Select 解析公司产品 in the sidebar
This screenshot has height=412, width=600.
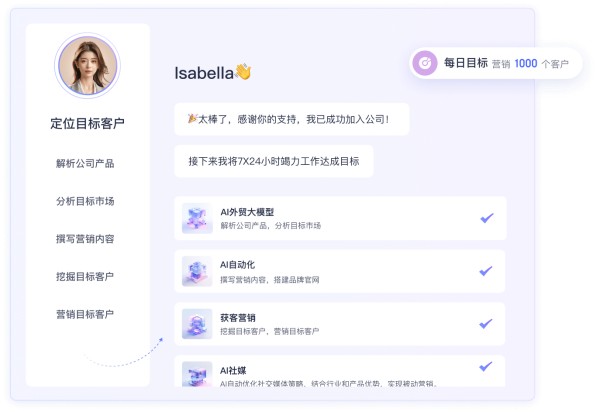point(85,163)
